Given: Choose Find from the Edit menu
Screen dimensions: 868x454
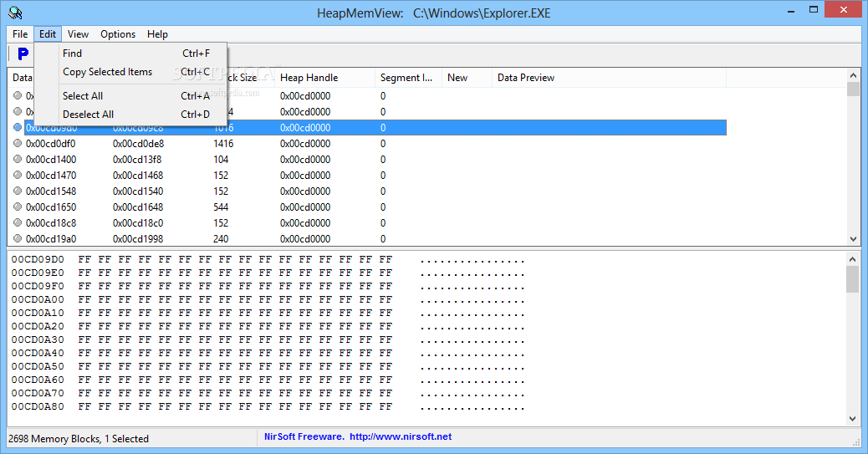Looking at the screenshot, I should [x=130, y=54].
